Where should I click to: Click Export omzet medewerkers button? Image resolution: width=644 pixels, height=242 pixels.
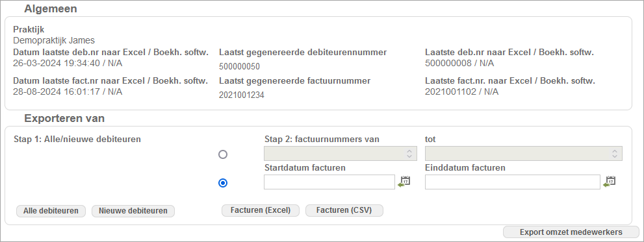[x=571, y=232]
